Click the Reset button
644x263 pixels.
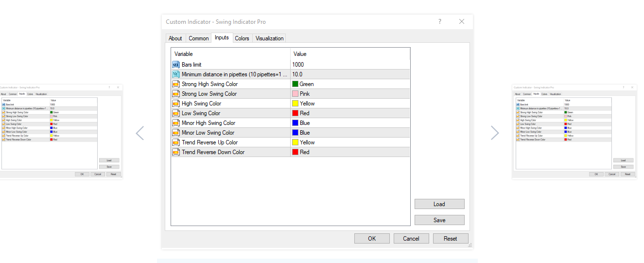451,239
